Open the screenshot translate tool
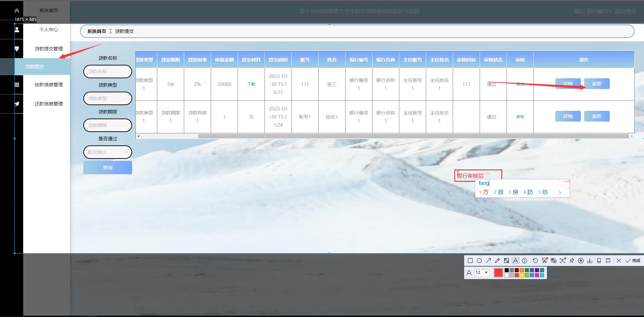644x317 pixels. point(554,261)
